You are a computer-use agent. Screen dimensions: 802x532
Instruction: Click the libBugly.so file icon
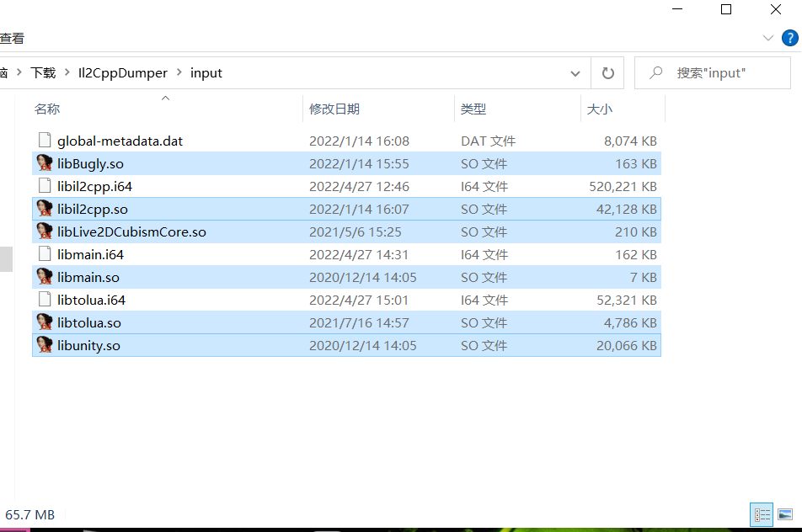click(x=45, y=163)
